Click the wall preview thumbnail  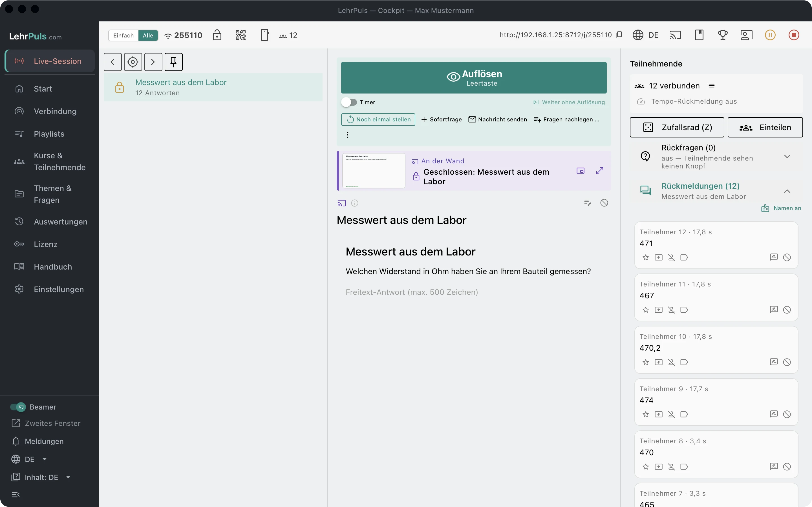point(374,171)
